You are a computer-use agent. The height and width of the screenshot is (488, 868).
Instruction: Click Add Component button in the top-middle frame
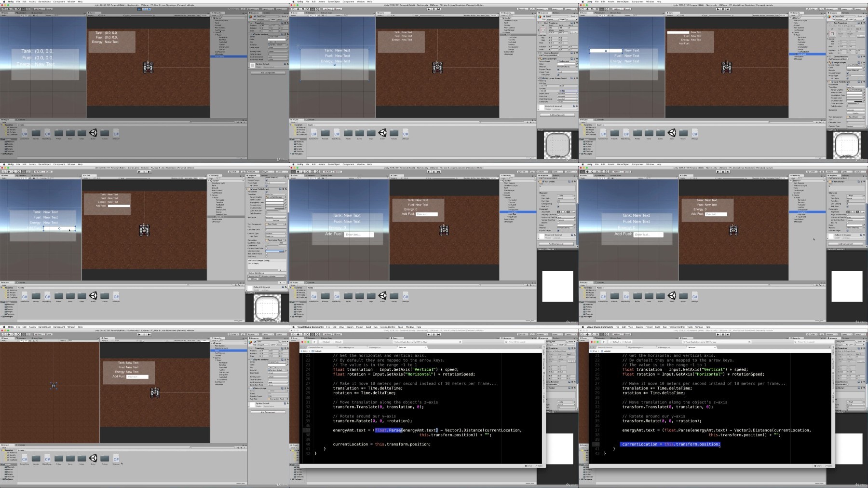[x=557, y=115]
